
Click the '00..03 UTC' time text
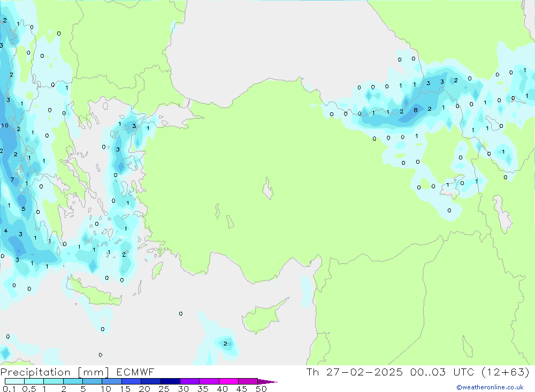pos(442,372)
